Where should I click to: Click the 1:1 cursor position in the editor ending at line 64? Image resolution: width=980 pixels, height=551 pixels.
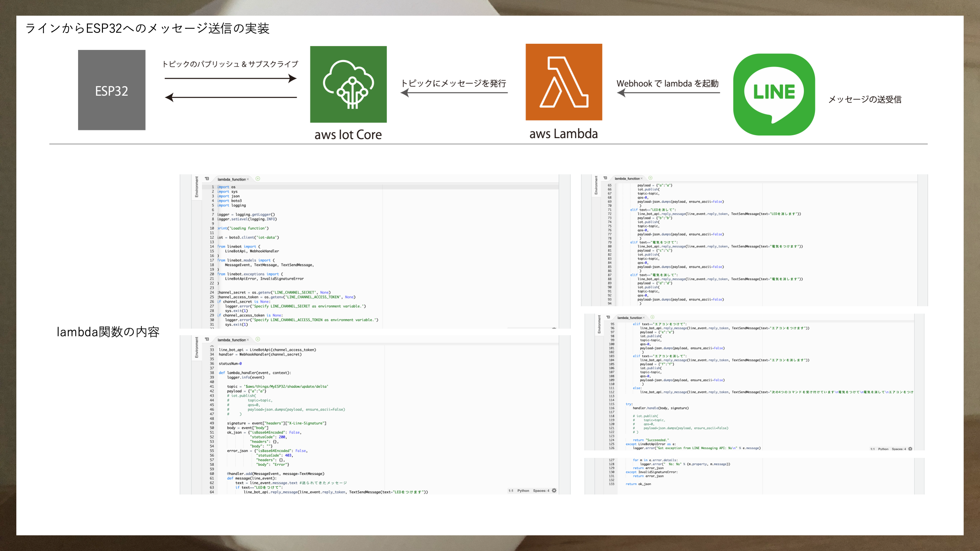point(510,491)
